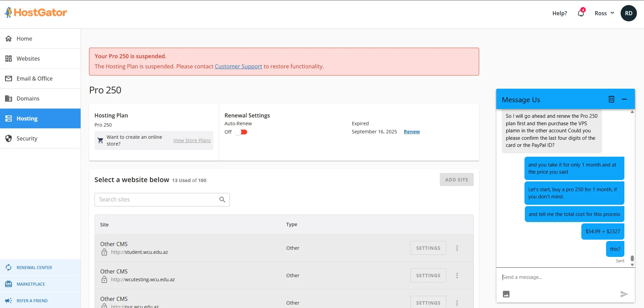
Task: Click the Renew link
Action: click(411, 132)
